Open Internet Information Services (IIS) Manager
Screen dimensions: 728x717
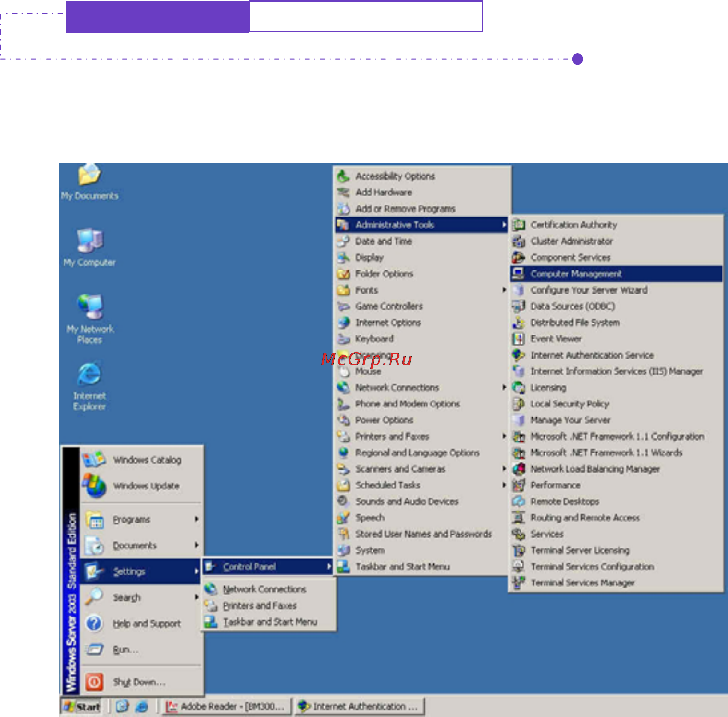pos(616,371)
